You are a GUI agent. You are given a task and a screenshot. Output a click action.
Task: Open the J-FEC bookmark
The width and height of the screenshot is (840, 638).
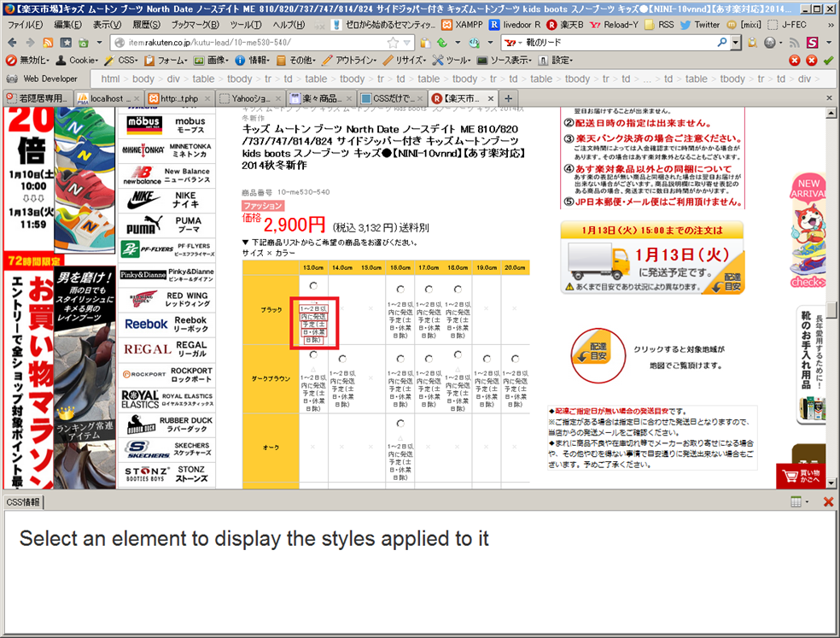coord(787,25)
